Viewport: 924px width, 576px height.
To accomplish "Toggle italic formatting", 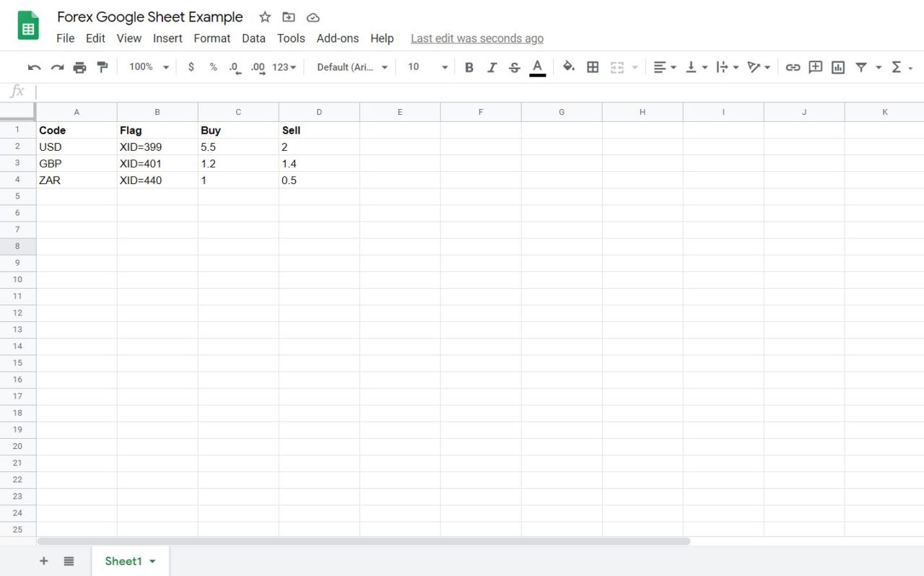I will pyautogui.click(x=492, y=66).
